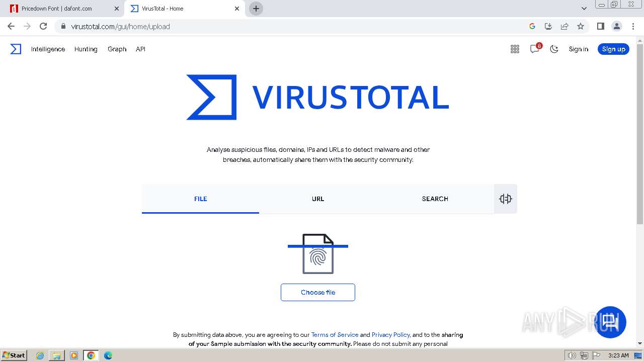Launch Internet Explorer from taskbar
The width and height of the screenshot is (644, 362).
40,355
